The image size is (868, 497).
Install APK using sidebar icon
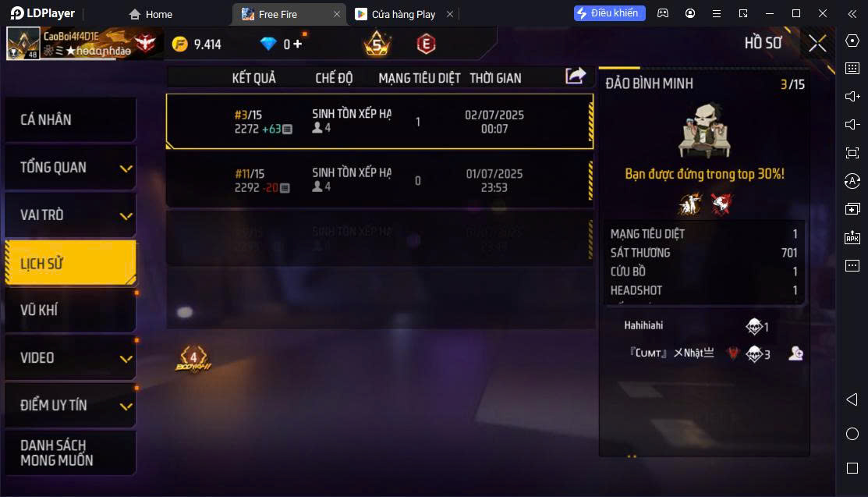(852, 237)
